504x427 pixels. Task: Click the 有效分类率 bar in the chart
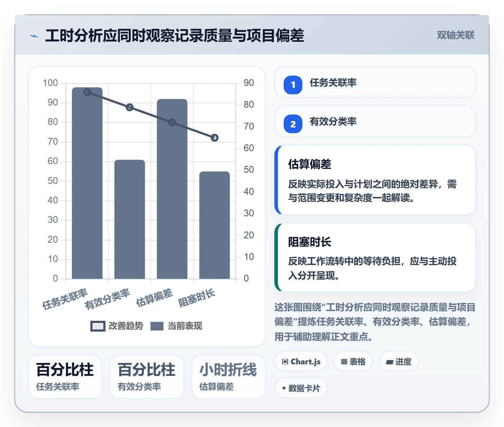coord(130,219)
